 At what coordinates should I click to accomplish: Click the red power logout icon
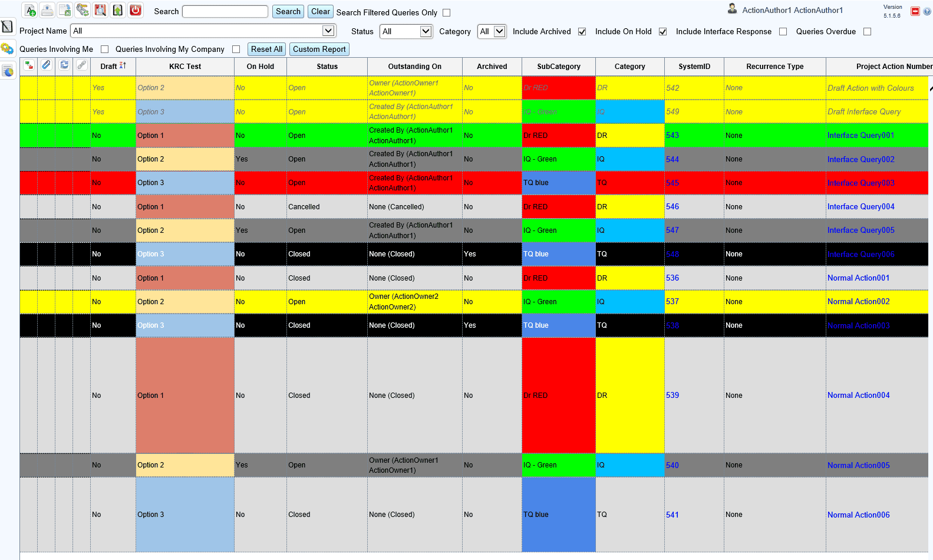click(136, 10)
